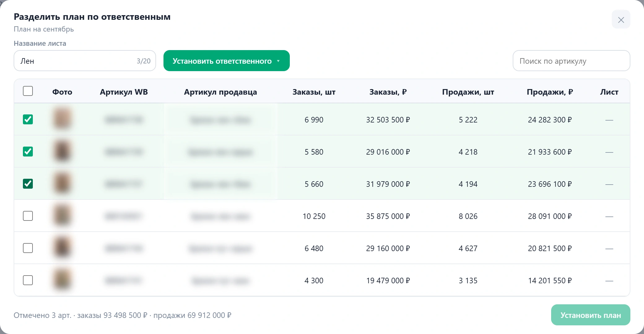644x334 pixels.
Task: Click the Заказы, ₽ column header
Action: pos(388,92)
